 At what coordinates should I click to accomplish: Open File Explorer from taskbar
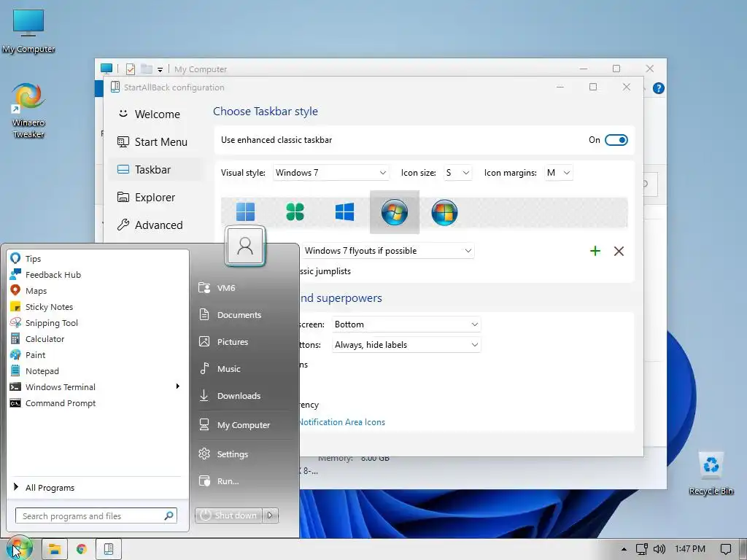[54, 549]
